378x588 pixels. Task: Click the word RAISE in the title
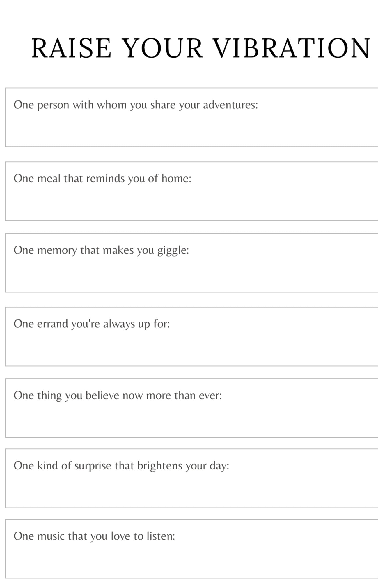(71, 48)
